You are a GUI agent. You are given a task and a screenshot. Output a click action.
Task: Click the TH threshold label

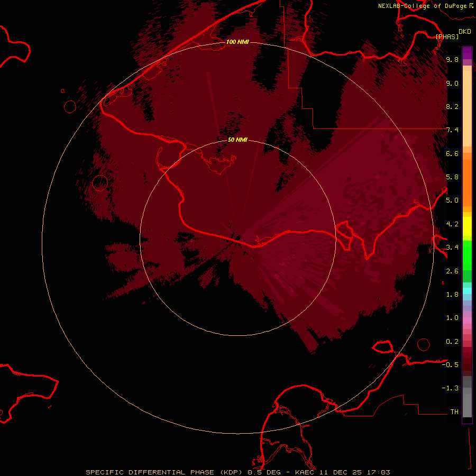tap(454, 412)
